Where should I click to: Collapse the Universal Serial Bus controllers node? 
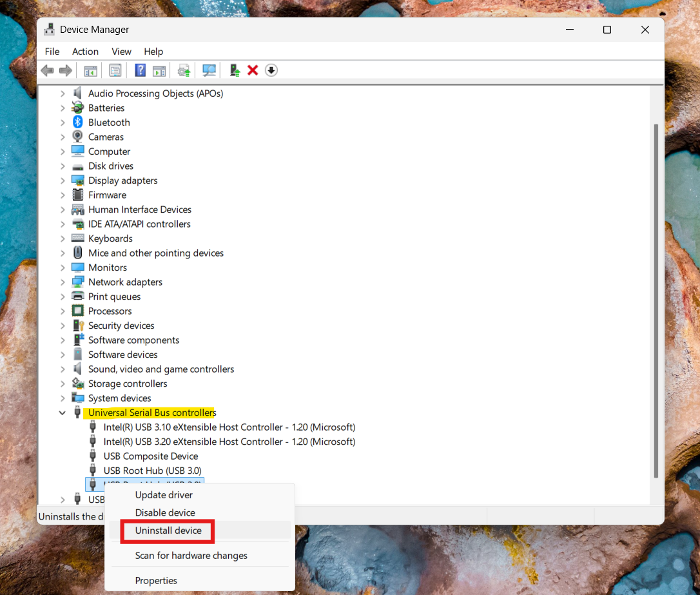click(63, 413)
